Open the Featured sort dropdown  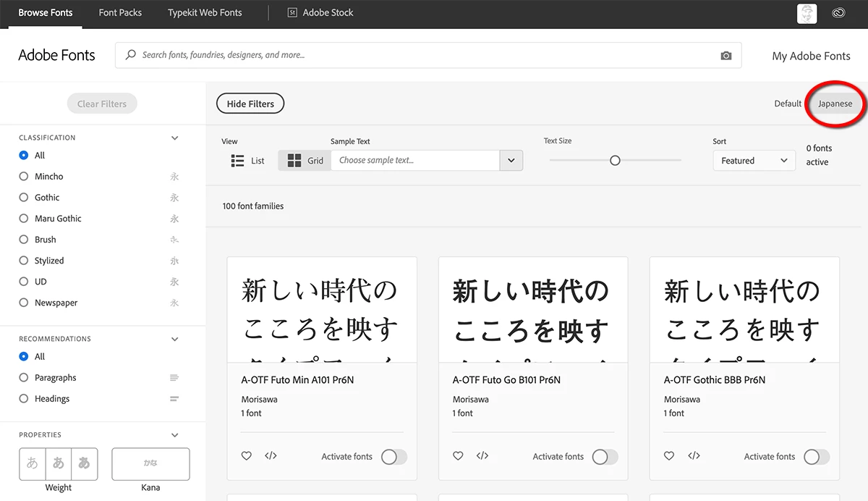pyautogui.click(x=754, y=161)
